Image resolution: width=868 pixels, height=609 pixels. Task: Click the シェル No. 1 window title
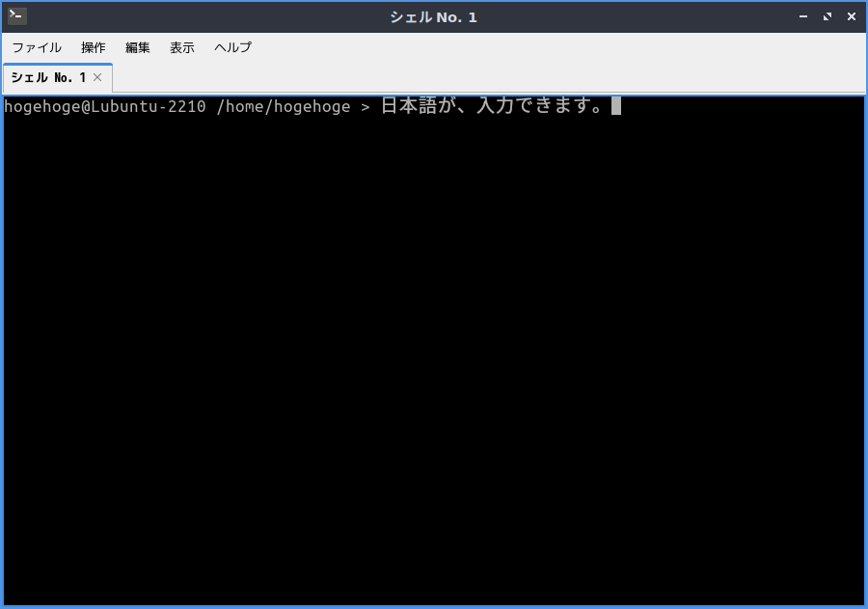pos(433,17)
